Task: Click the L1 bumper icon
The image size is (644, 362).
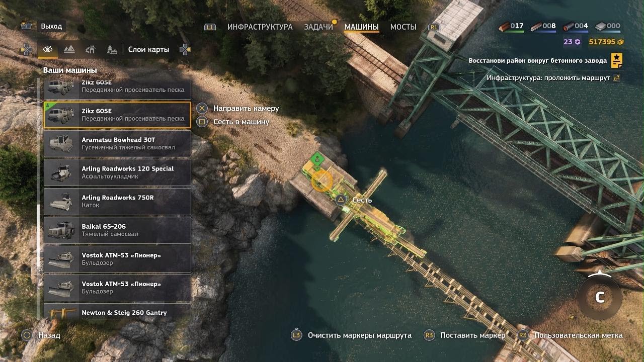Action: (x=210, y=27)
